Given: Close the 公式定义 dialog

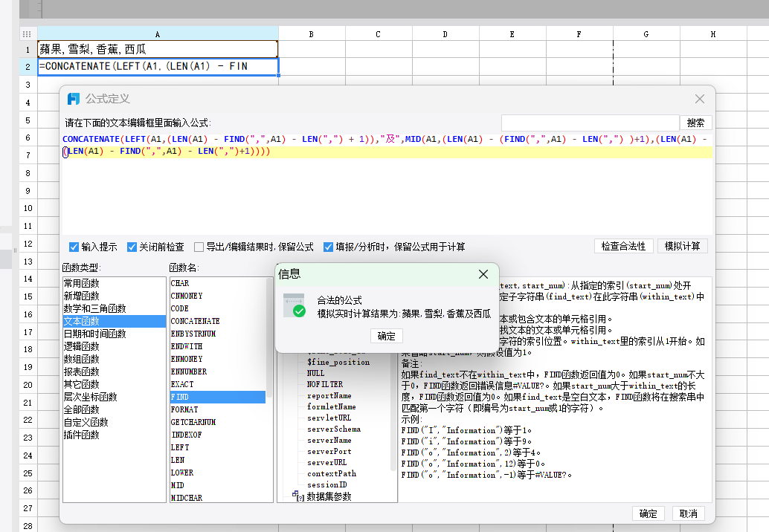Looking at the screenshot, I should pos(700,99).
